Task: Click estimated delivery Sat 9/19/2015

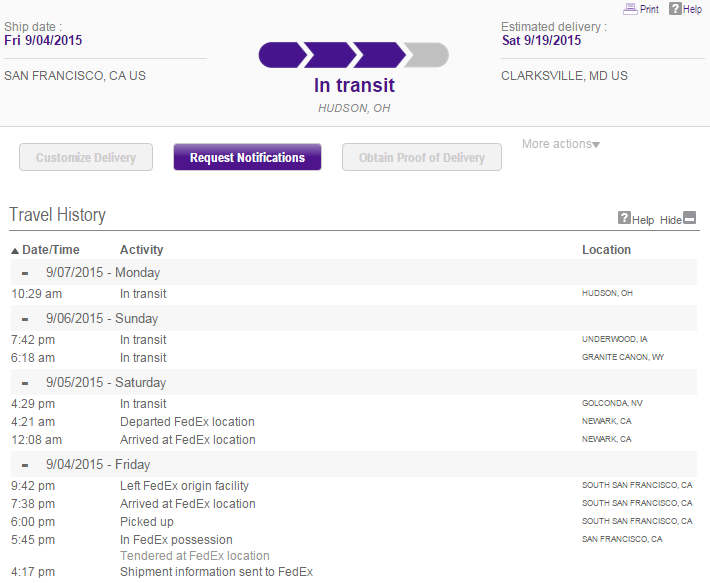Action: [x=541, y=40]
